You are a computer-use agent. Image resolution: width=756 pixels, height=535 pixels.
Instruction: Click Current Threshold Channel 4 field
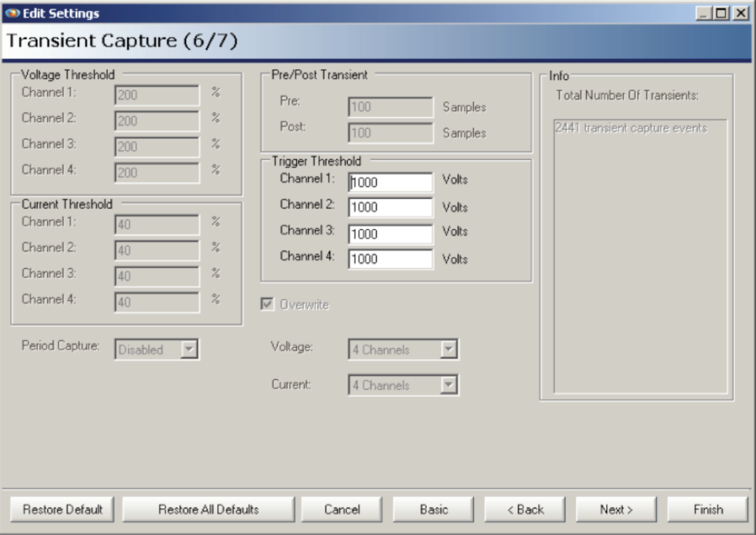coord(157,302)
